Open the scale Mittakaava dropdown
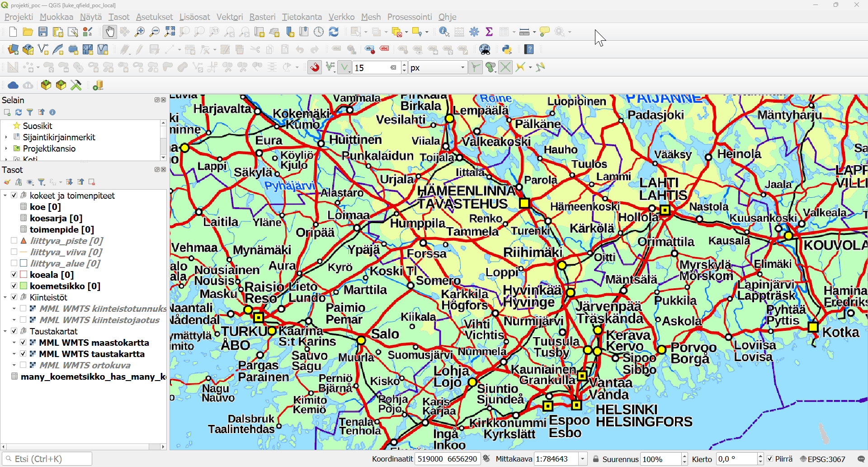The width and height of the screenshot is (868, 467). pyautogui.click(x=583, y=459)
